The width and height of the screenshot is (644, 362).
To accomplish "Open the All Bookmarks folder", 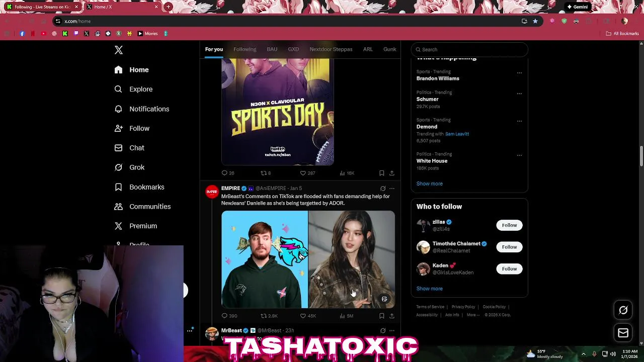I will tap(622, 34).
